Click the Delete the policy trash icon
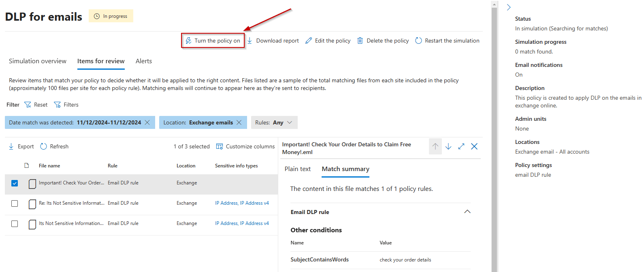644x272 pixels. 360,41
